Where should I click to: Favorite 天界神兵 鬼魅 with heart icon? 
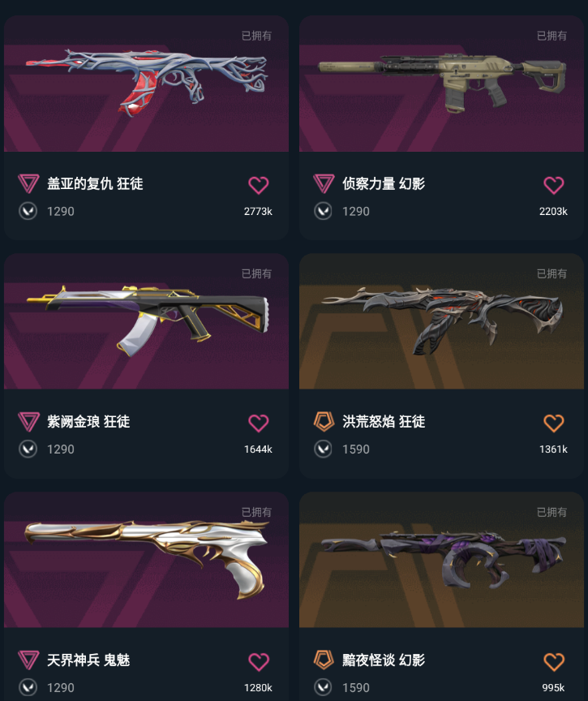258,661
